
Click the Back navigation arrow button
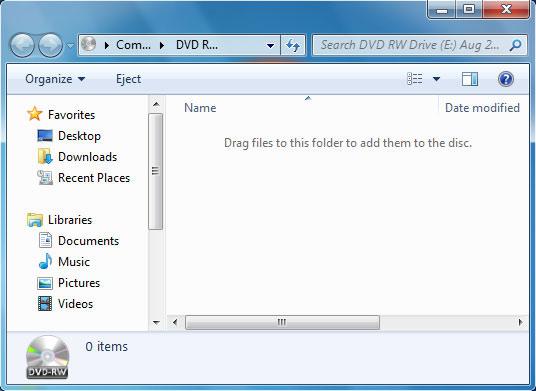click(x=22, y=45)
